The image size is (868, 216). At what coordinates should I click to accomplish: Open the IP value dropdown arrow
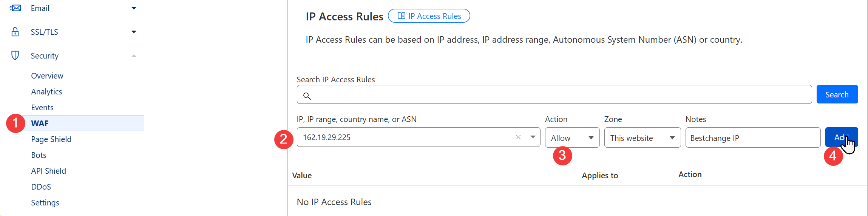point(533,137)
